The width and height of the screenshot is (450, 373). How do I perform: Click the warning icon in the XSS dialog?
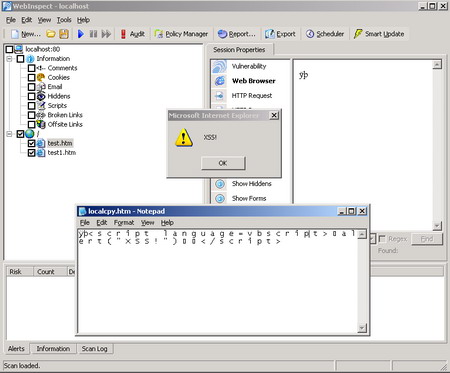(x=184, y=138)
